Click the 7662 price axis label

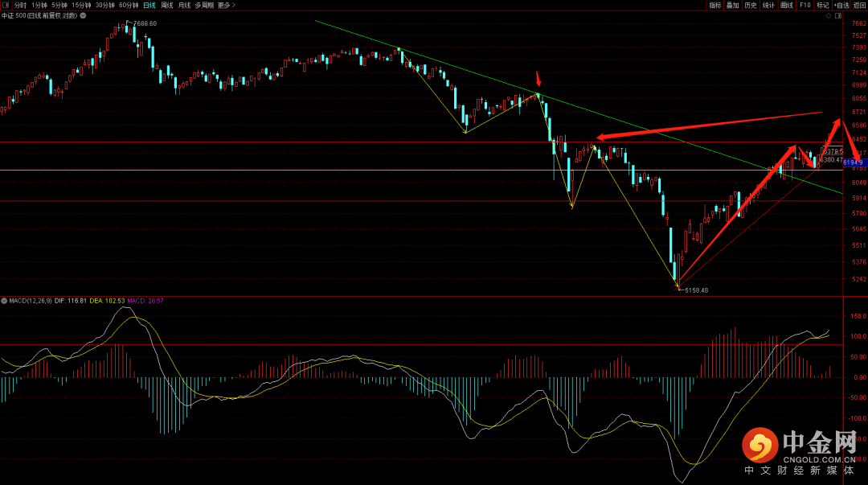click(859, 24)
